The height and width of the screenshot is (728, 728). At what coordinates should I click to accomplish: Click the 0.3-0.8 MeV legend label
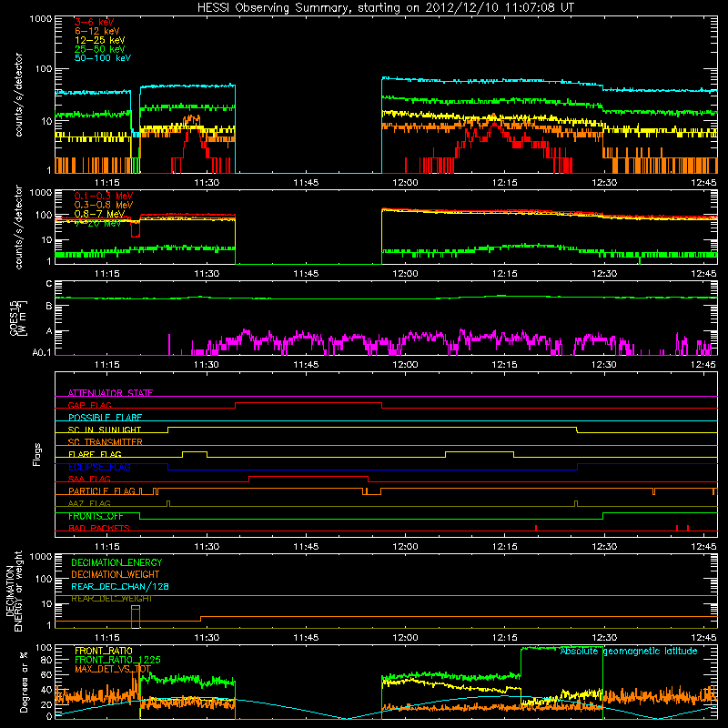[104, 205]
